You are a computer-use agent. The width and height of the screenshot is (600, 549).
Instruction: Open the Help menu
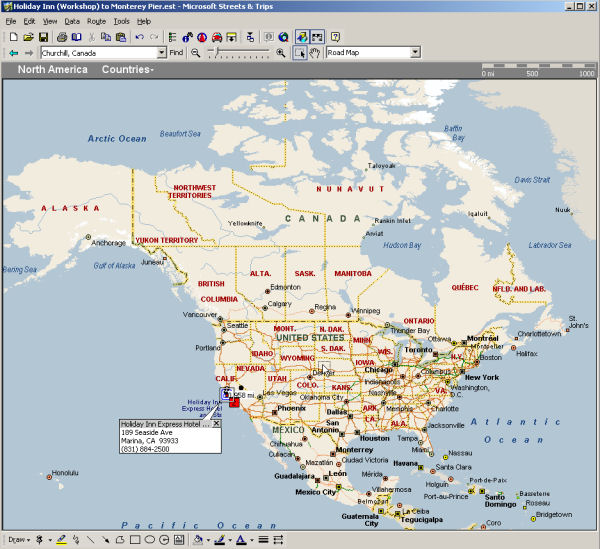pyautogui.click(x=144, y=21)
